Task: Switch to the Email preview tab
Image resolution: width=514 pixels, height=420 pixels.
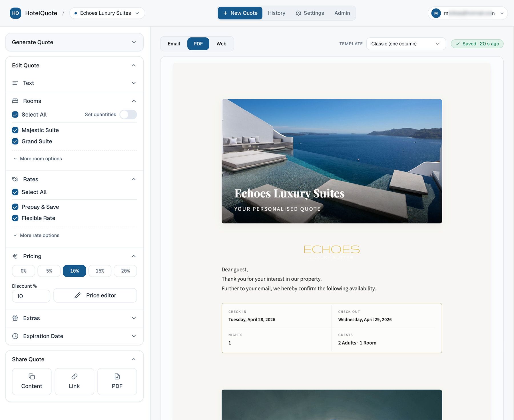Action: point(174,44)
